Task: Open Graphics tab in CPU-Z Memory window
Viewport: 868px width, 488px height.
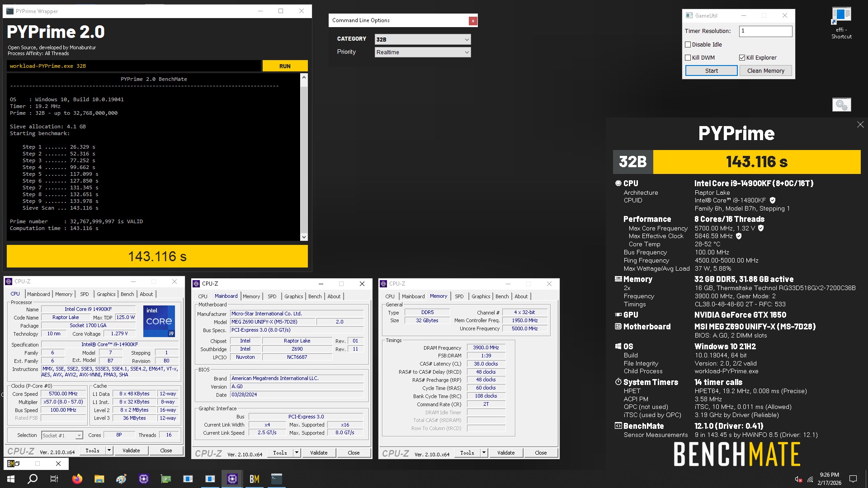Action: (x=481, y=296)
